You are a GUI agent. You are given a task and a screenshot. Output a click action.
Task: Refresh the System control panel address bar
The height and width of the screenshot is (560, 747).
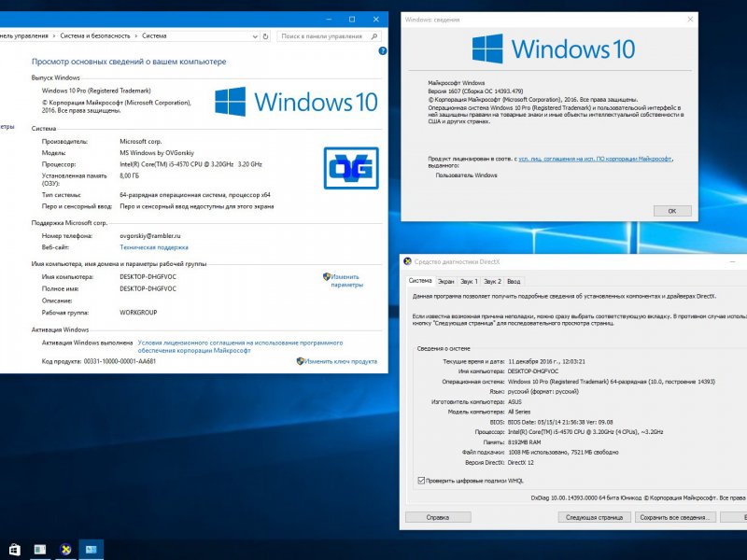point(265,36)
